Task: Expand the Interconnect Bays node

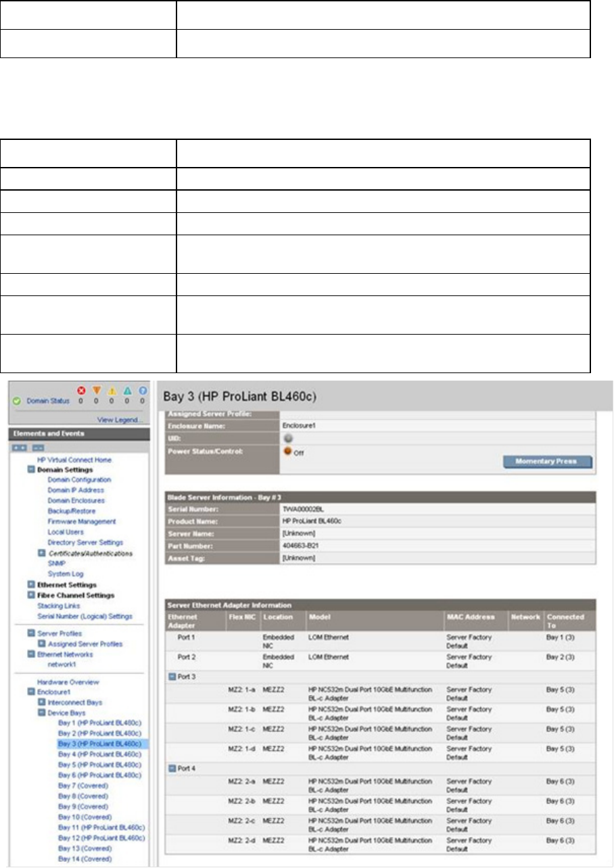Action: (41, 702)
